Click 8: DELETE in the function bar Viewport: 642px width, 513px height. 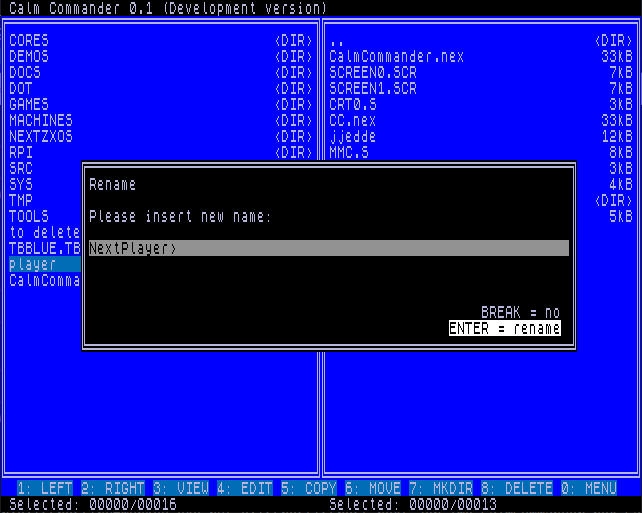point(517,488)
